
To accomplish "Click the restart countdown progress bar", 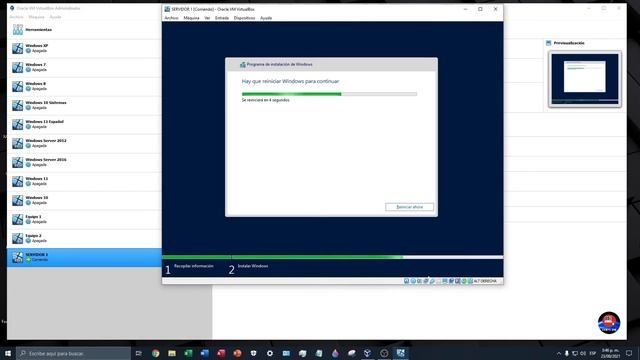I will click(x=329, y=94).
